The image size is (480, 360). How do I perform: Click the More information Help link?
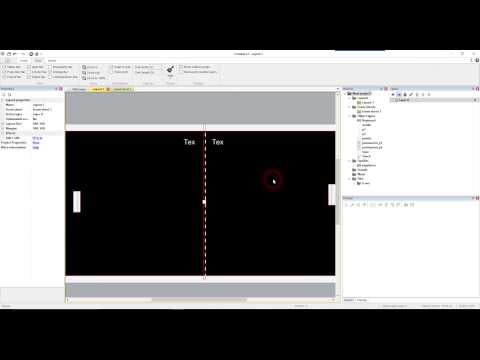36,147
